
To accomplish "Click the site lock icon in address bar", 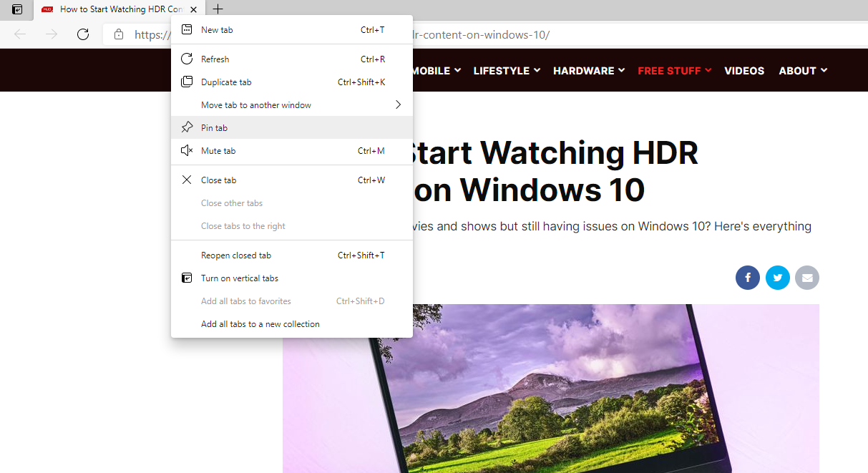I will (x=120, y=34).
